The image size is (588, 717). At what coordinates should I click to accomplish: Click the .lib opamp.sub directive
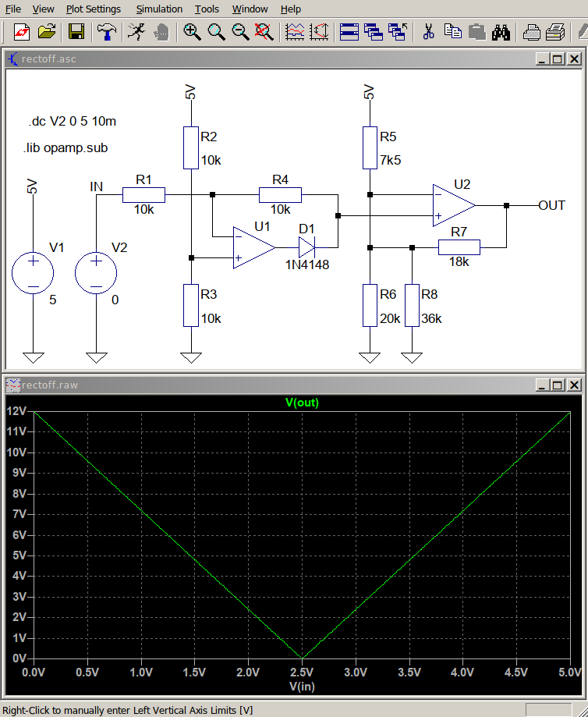pos(66,147)
